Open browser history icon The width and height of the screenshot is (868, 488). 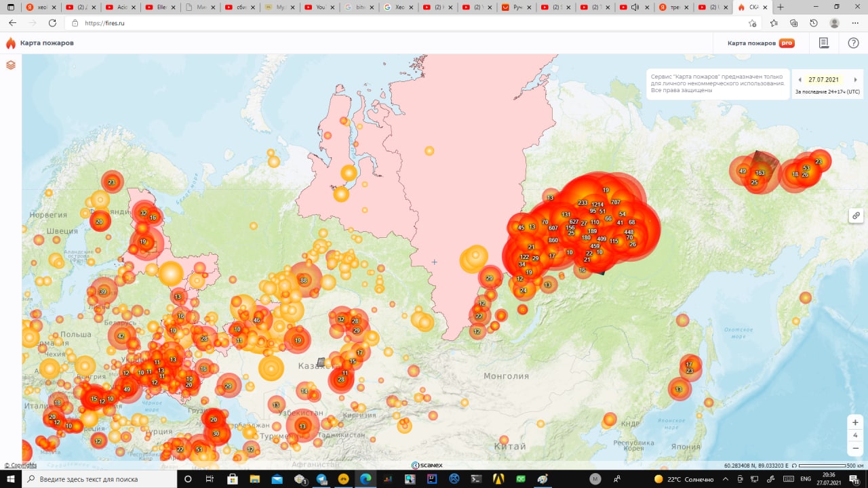click(x=814, y=22)
